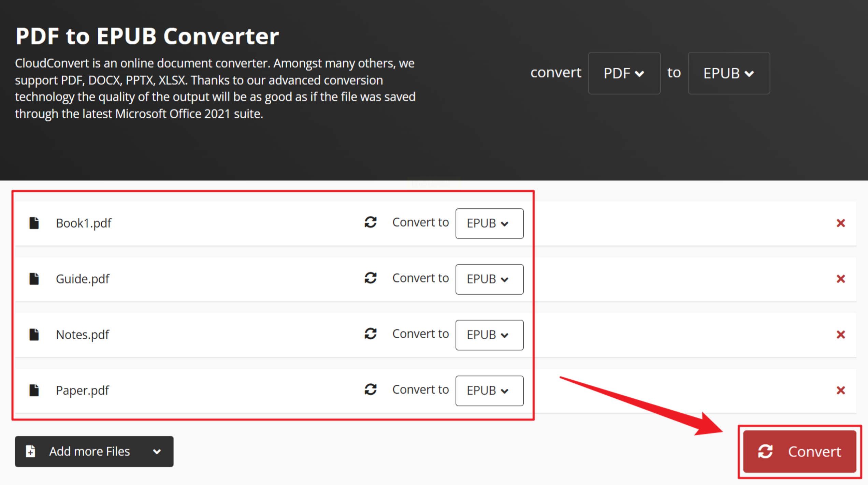Open the PDF source format dropdown
The width and height of the screenshot is (868, 485).
pos(624,73)
